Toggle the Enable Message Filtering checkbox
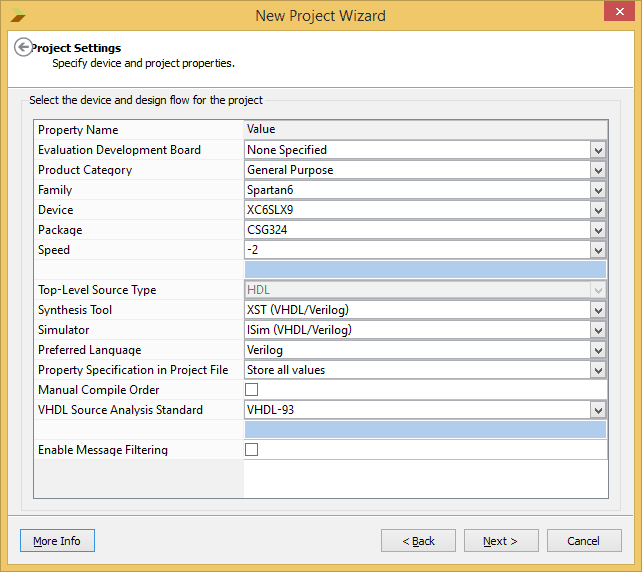642x572 pixels. [x=252, y=450]
